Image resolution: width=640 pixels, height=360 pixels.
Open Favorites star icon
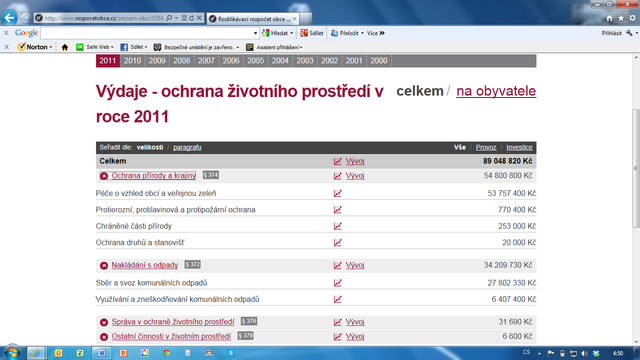point(621,18)
